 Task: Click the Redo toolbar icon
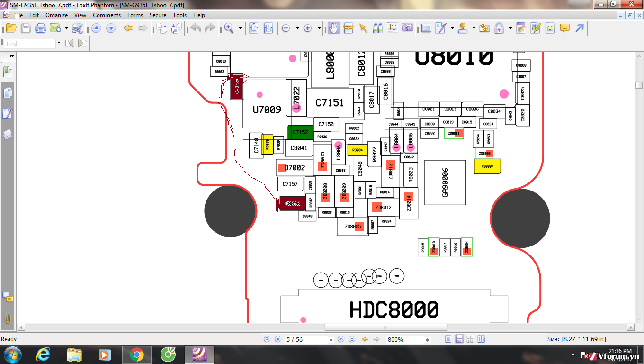210,28
